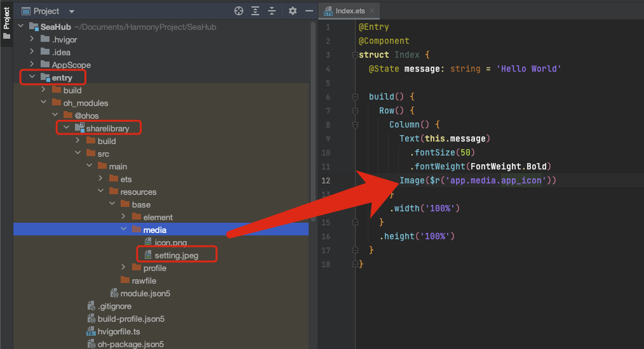Collapse the entry module chevron
644x349 pixels.
click(x=32, y=77)
